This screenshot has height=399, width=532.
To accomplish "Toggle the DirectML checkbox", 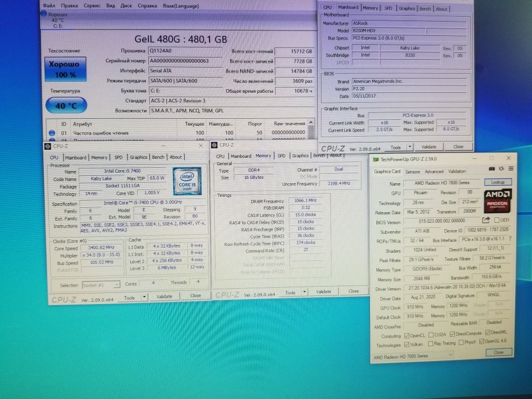I will 487,332.
